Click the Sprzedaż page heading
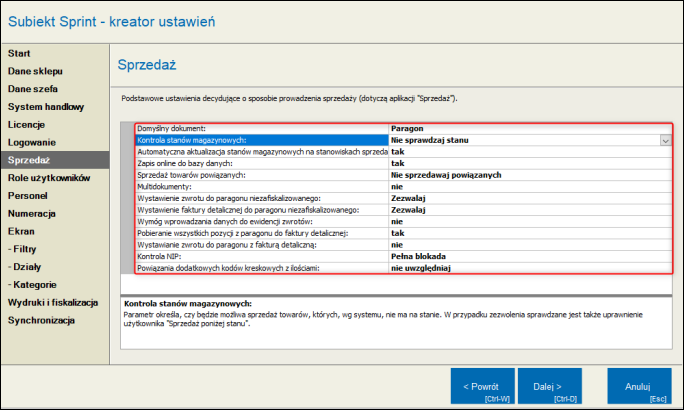 tap(147, 65)
